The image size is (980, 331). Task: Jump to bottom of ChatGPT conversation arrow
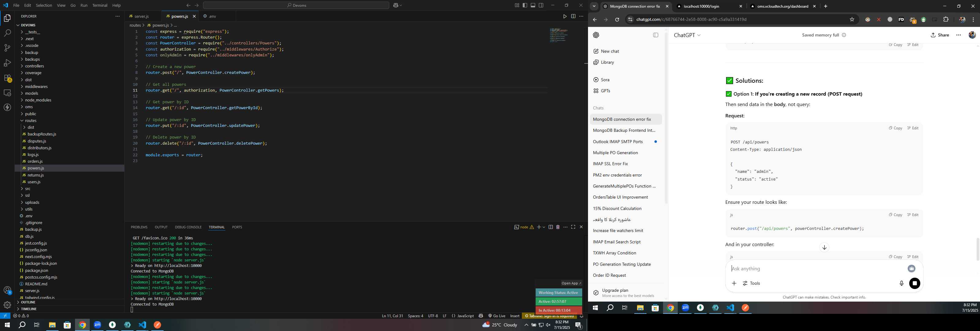(824, 248)
